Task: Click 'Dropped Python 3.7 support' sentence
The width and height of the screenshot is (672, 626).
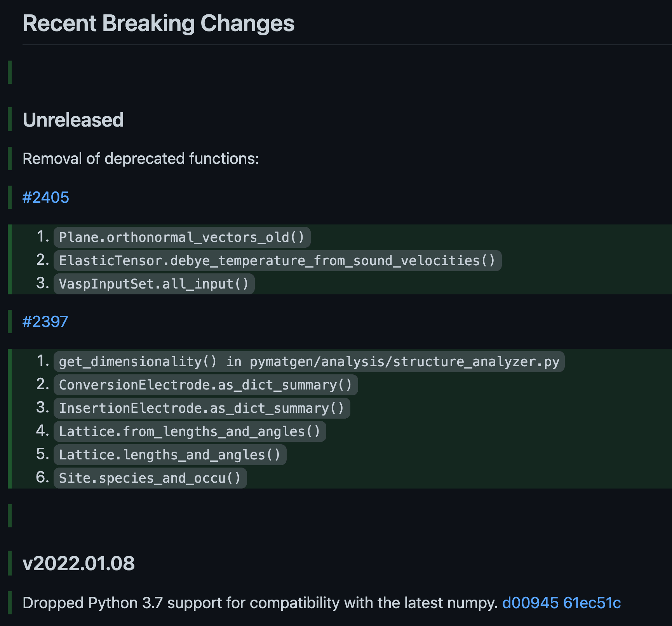Action: click(x=260, y=603)
